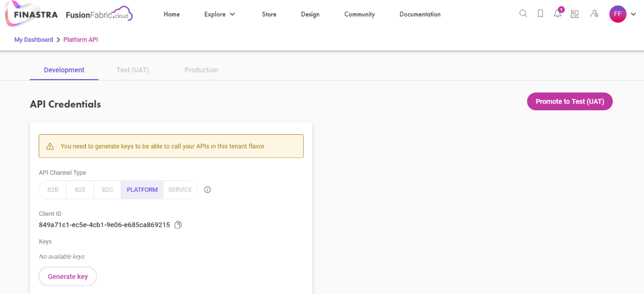
Task: Select the B2E channel type
Action: [x=80, y=190]
